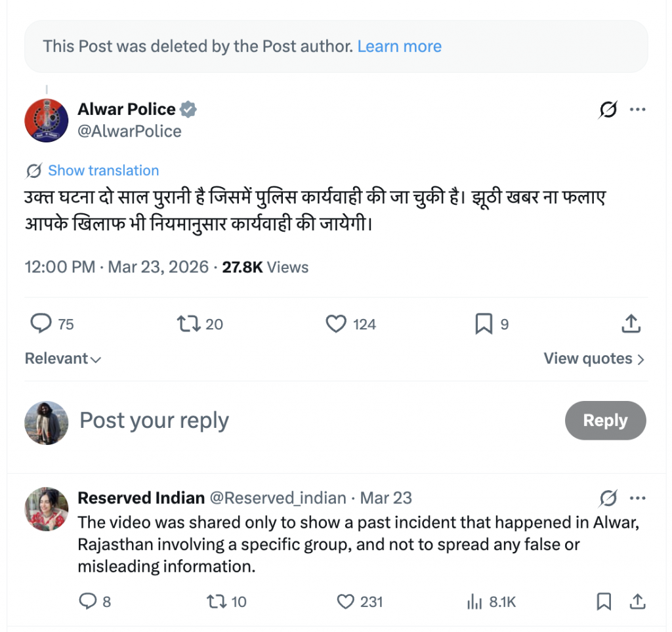View analytics for Reserved Indian reply
The image size is (672, 632).
(x=472, y=601)
